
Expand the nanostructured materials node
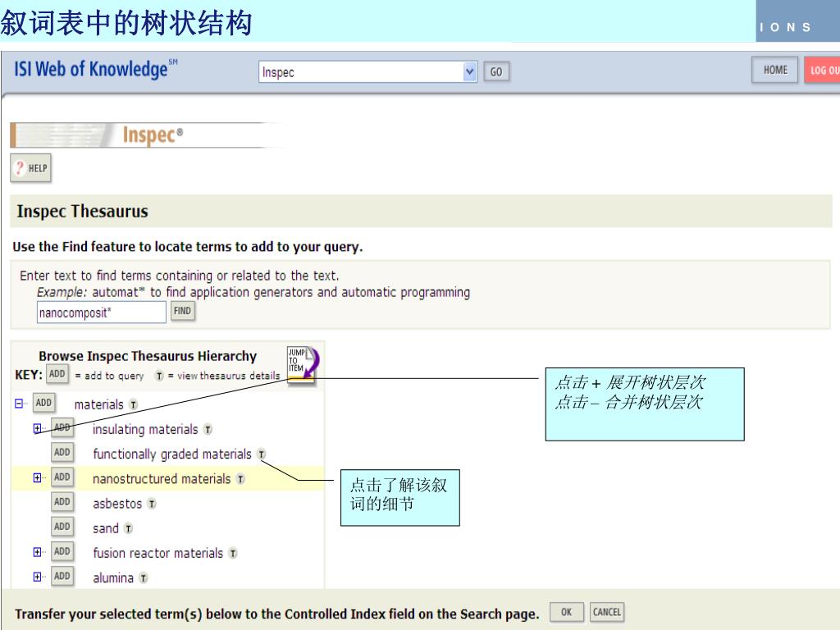[x=37, y=477]
